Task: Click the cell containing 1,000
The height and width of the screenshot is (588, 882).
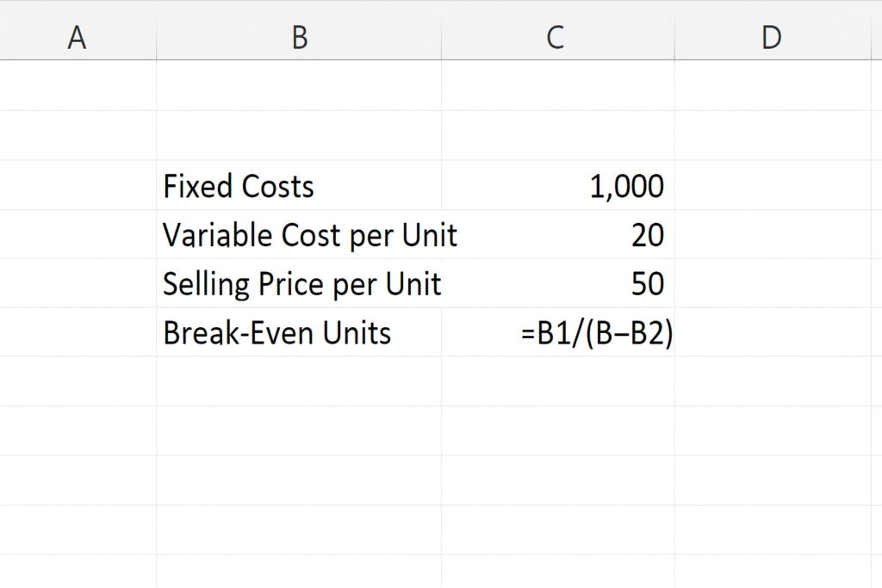Action: (x=557, y=186)
